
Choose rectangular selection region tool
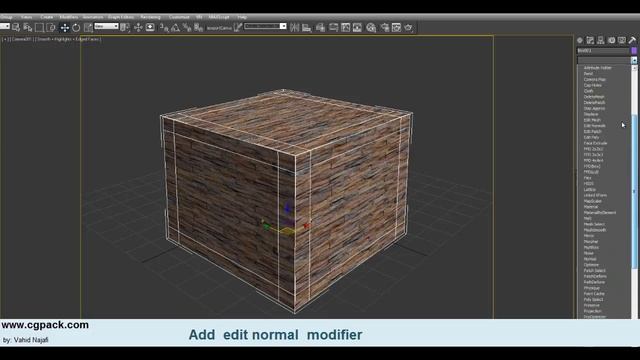39,27
